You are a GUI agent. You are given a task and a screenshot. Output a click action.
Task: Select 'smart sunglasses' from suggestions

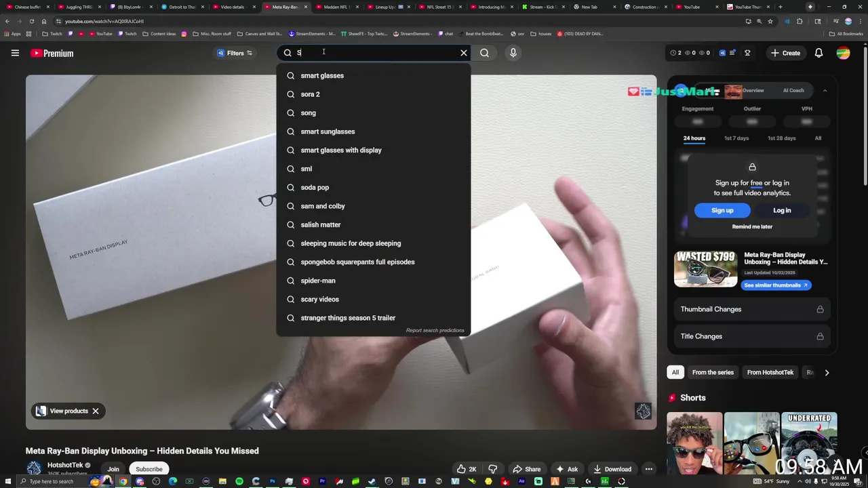[x=373, y=131]
